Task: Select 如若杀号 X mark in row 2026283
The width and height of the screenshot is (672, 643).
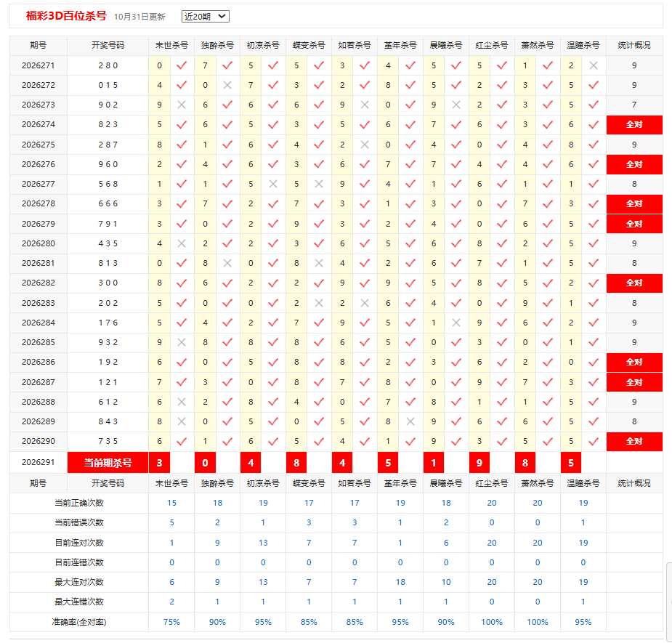Action: coord(365,303)
